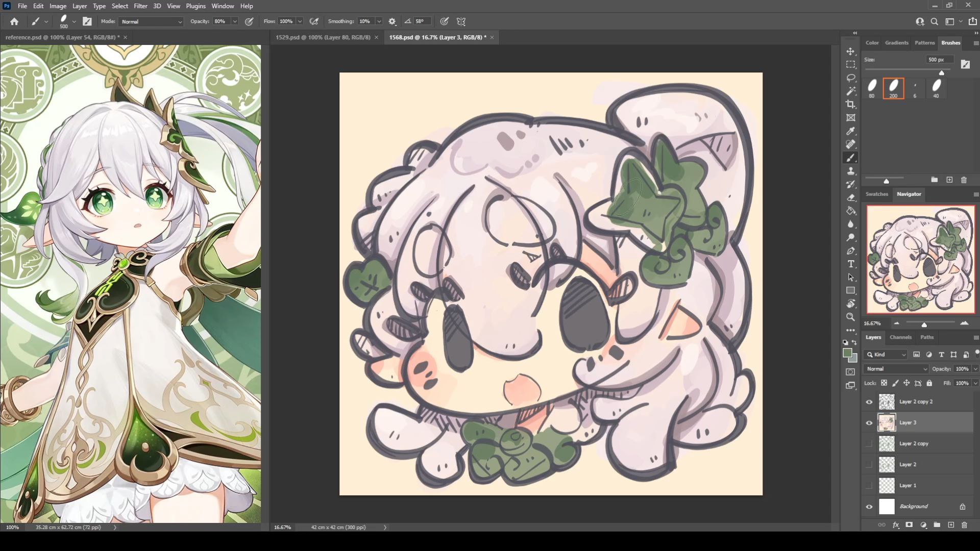Viewport: 980px width, 551px height.
Task: Select the Type tool
Action: coord(851,264)
